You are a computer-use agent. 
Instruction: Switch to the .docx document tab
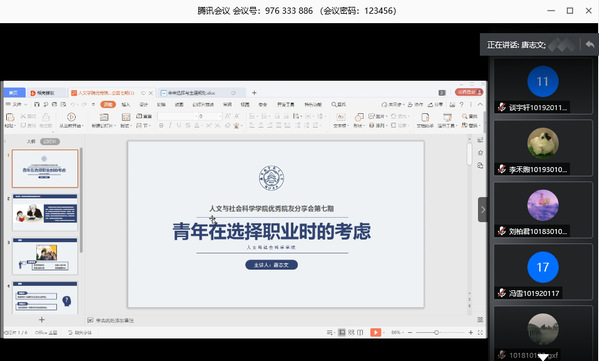click(x=197, y=93)
